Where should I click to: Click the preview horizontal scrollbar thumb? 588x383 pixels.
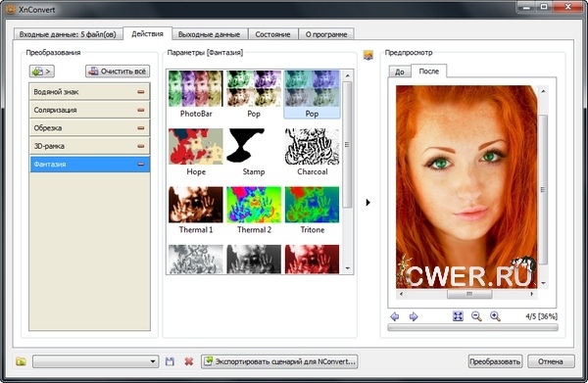(x=469, y=294)
